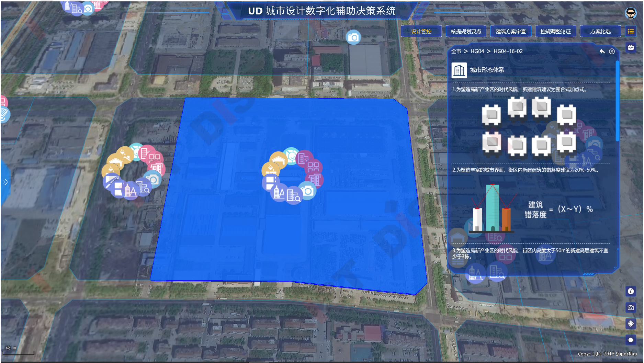Click the camera icon in the top-left map cluster
Screen dimensions: 644x363
pos(88,9)
